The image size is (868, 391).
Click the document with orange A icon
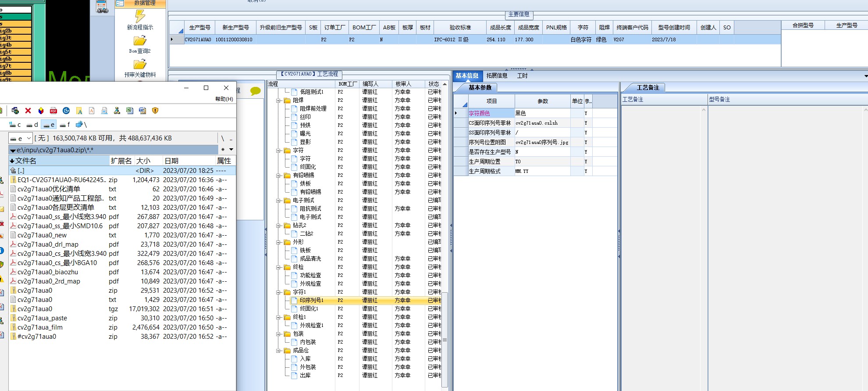pyautogui.click(x=92, y=111)
